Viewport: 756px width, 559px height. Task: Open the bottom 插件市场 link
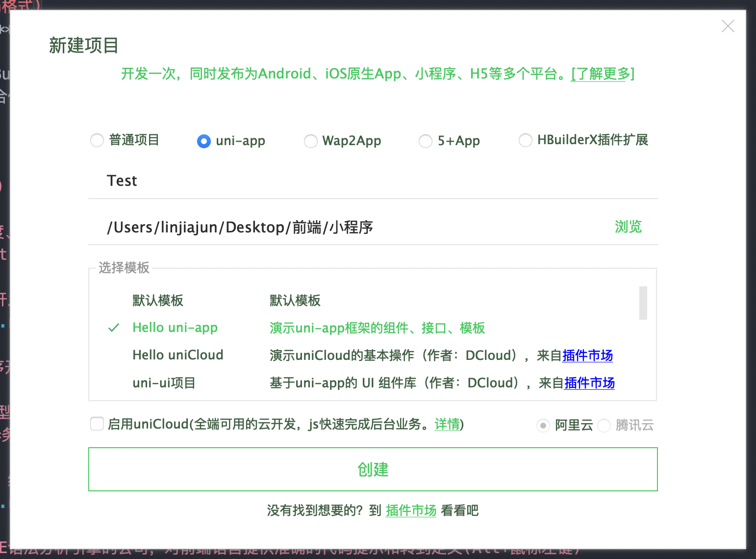tap(411, 510)
